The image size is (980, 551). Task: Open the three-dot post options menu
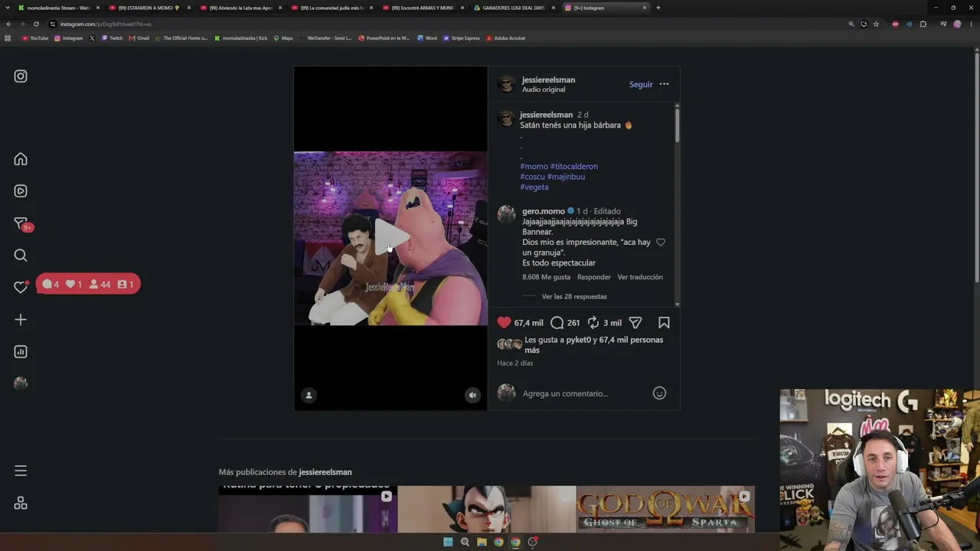(664, 84)
